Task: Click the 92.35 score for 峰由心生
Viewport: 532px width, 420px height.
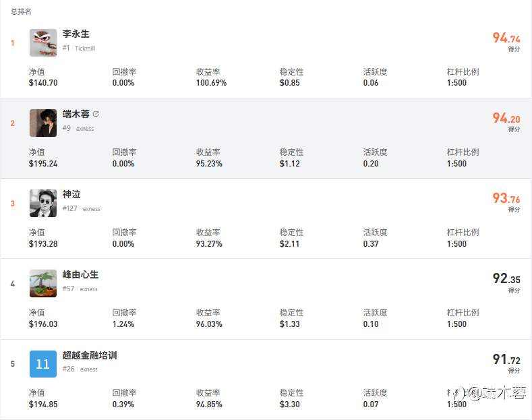Action: pyautogui.click(x=506, y=278)
